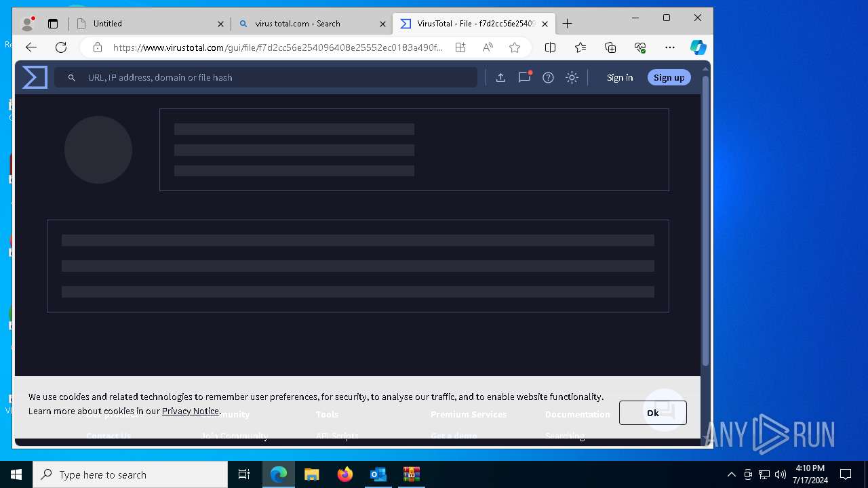The width and height of the screenshot is (868, 488).
Task: Show hidden system tray icons
Action: (731, 474)
